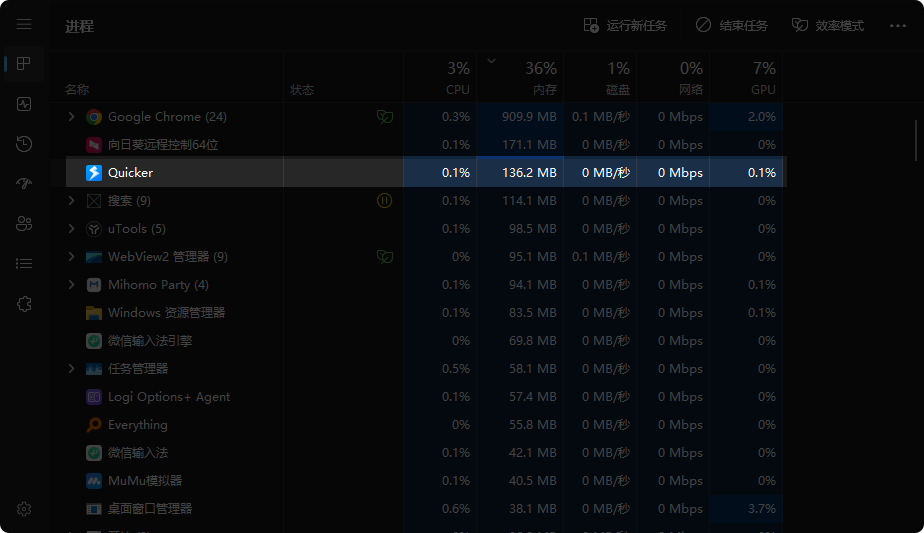Sort processes by 磁盘 column

(x=600, y=77)
